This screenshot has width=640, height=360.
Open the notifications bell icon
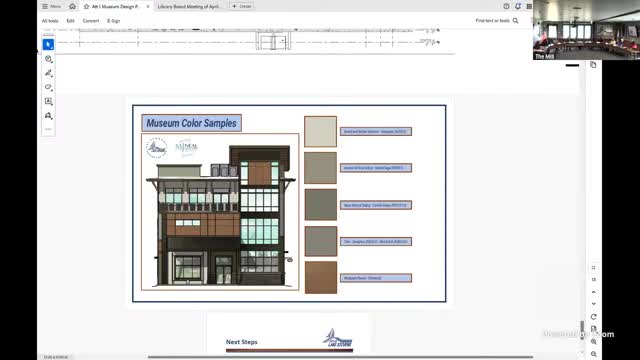point(518,6)
